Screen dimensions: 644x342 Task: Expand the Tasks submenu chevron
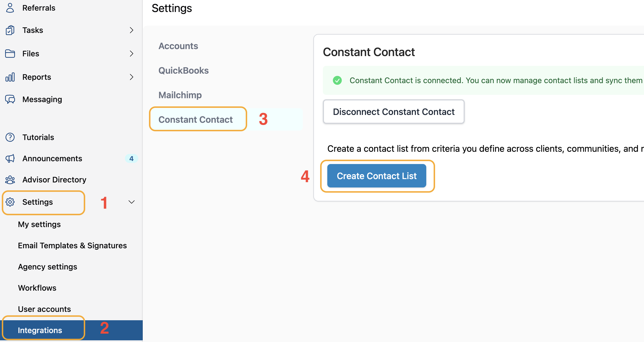[132, 30]
